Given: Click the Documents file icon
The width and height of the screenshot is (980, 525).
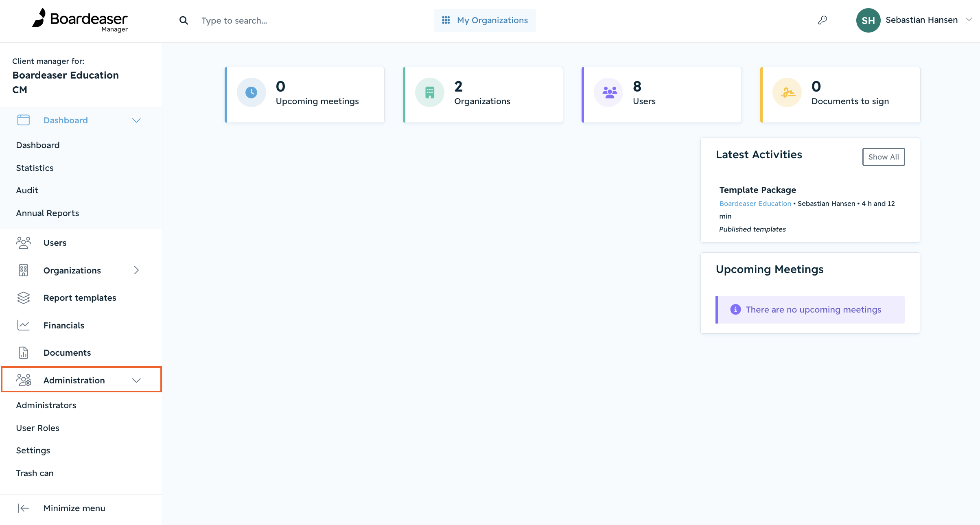Looking at the screenshot, I should click(24, 353).
